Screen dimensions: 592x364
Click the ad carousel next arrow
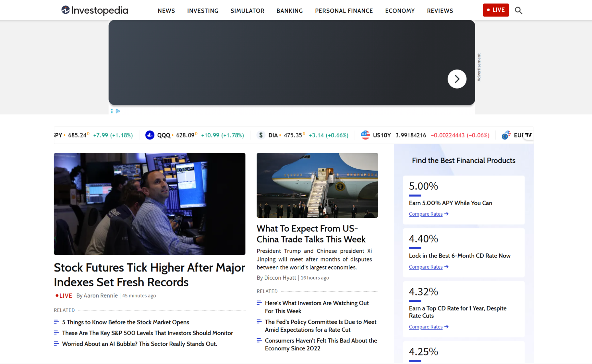pos(457,79)
